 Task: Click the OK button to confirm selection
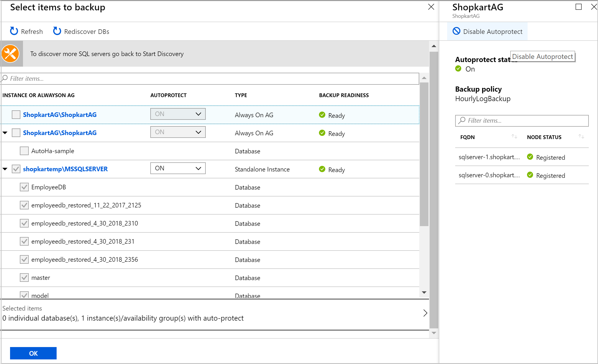coord(33,353)
